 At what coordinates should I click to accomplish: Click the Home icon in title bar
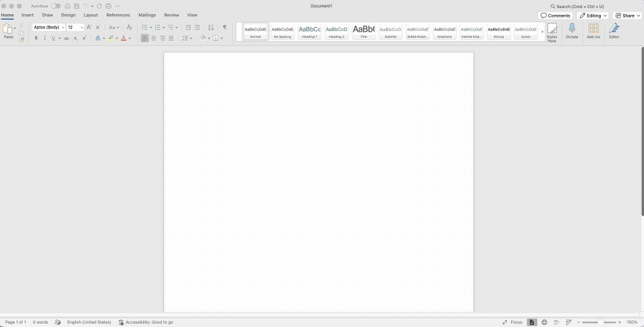pyautogui.click(x=68, y=6)
